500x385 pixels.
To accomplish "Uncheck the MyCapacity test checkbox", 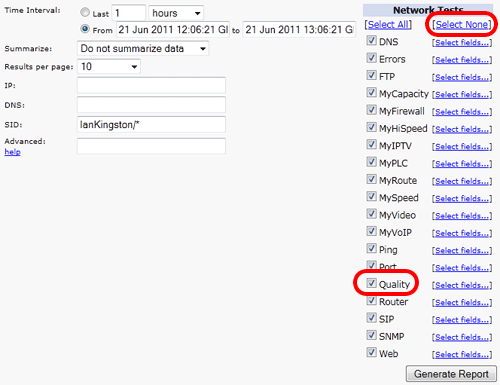I will (x=371, y=93).
